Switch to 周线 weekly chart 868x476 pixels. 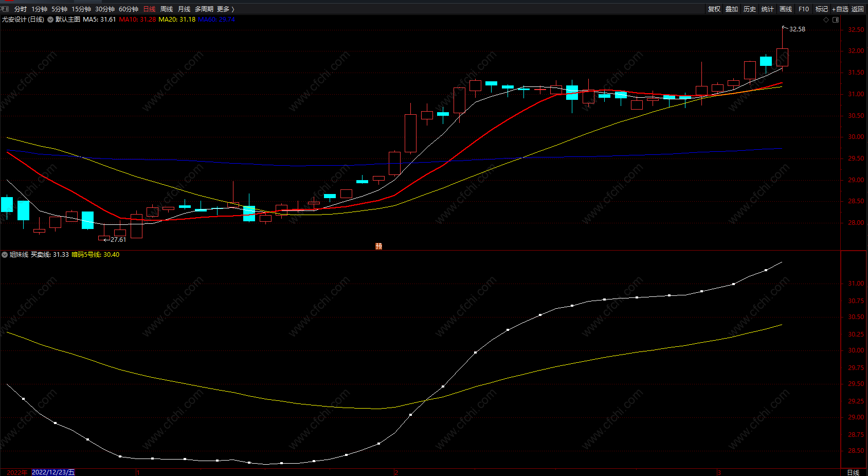167,9
